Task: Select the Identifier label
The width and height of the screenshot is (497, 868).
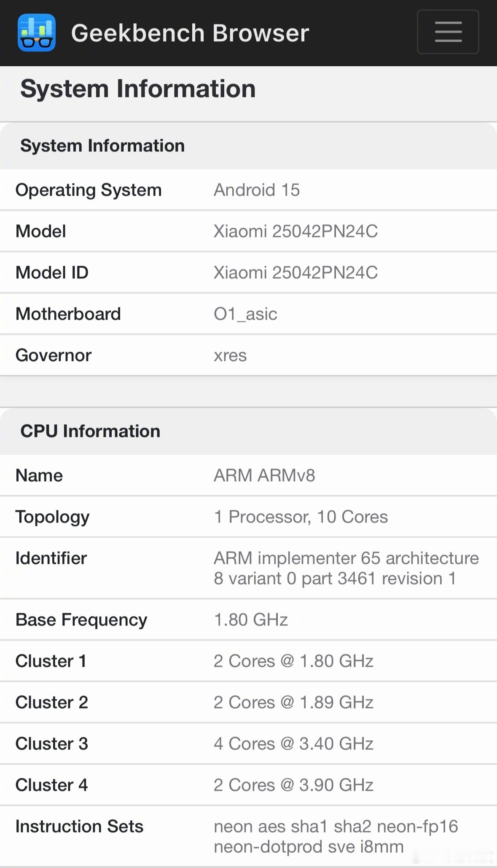Action: (x=51, y=558)
